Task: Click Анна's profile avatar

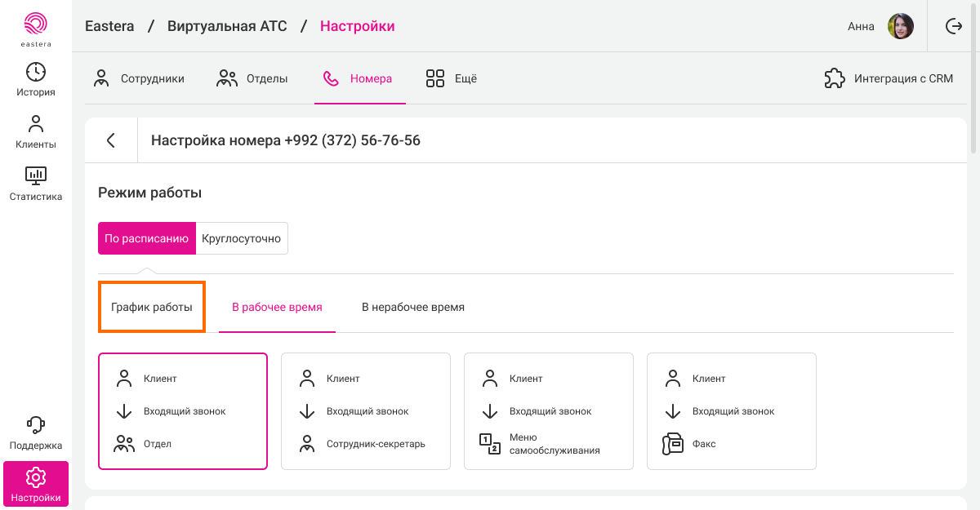Action: pyautogui.click(x=900, y=26)
